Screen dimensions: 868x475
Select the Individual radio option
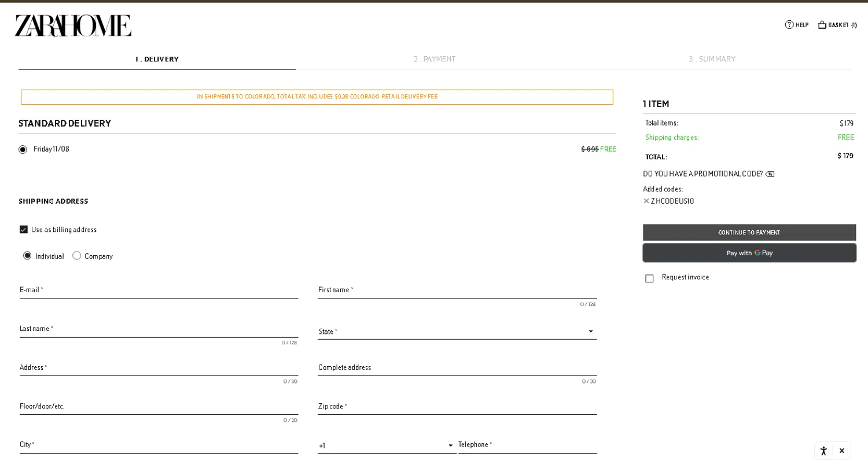point(27,256)
